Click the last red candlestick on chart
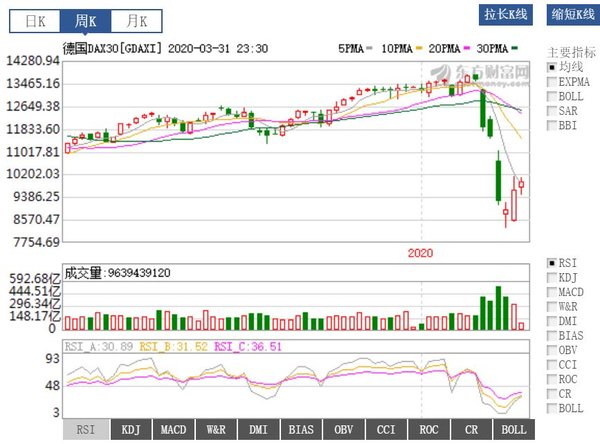This screenshot has height=444, width=600. (x=521, y=185)
